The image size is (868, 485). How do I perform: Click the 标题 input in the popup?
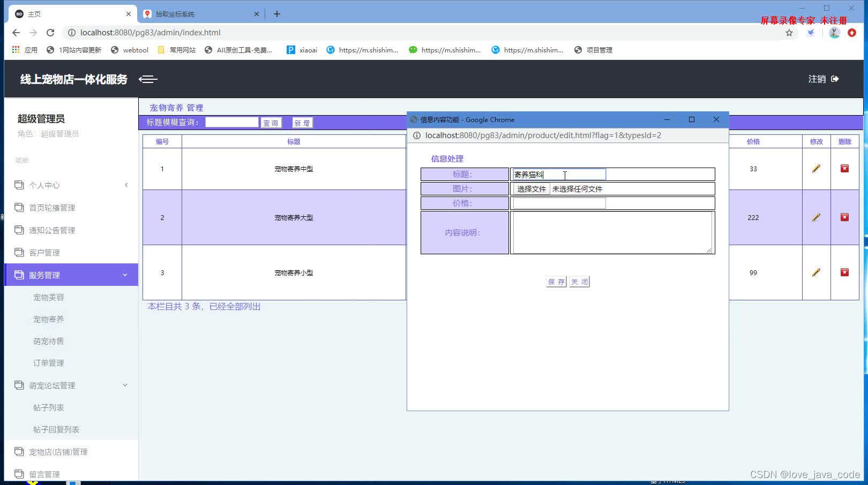559,175
